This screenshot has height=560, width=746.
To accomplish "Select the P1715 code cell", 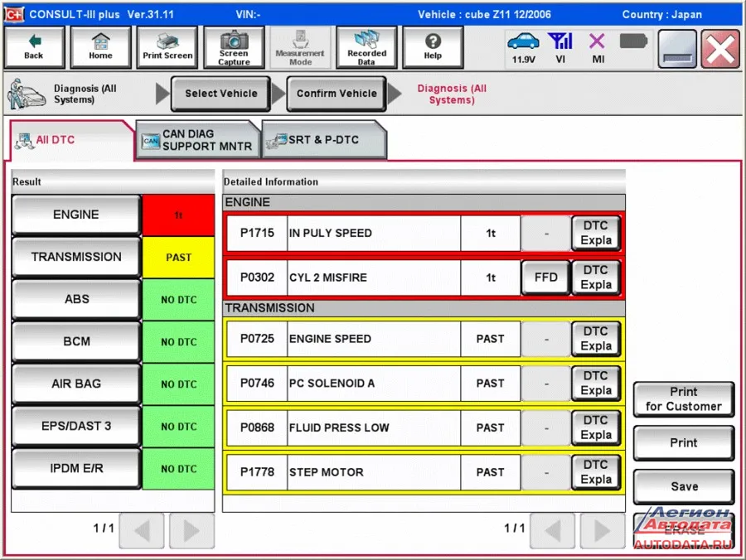I will coord(257,233).
